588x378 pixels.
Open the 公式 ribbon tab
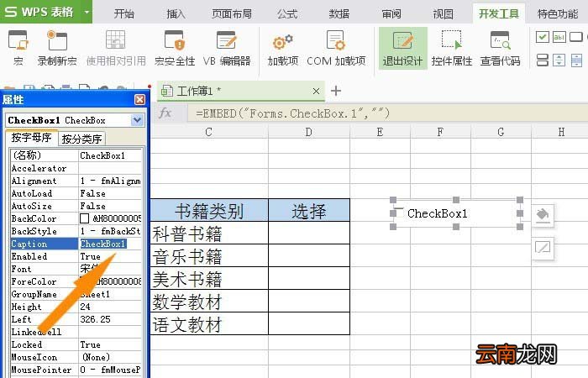287,14
